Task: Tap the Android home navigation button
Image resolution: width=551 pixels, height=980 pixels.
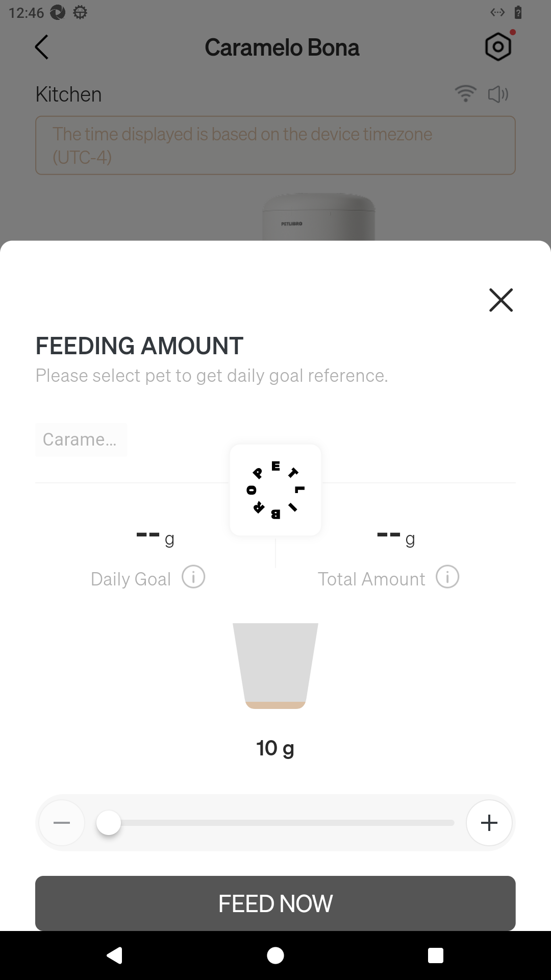Action: pos(275,955)
